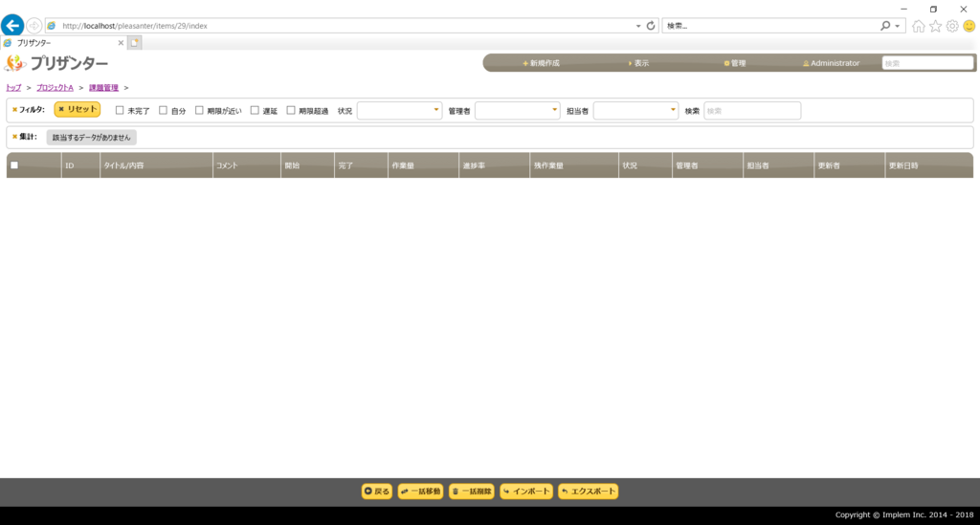
Task: Sort by the 残作業量 column header
Action: 574,165
